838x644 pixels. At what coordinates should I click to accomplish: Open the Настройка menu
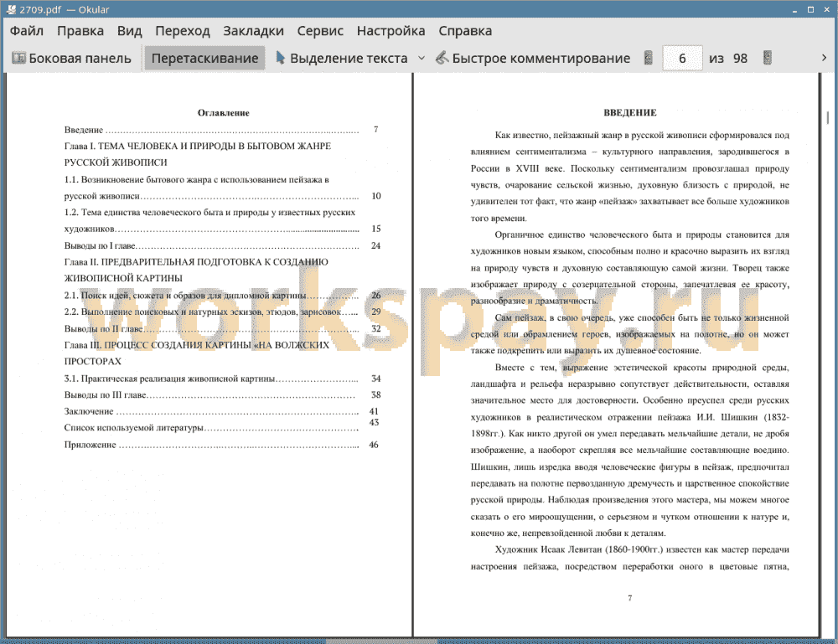click(391, 31)
